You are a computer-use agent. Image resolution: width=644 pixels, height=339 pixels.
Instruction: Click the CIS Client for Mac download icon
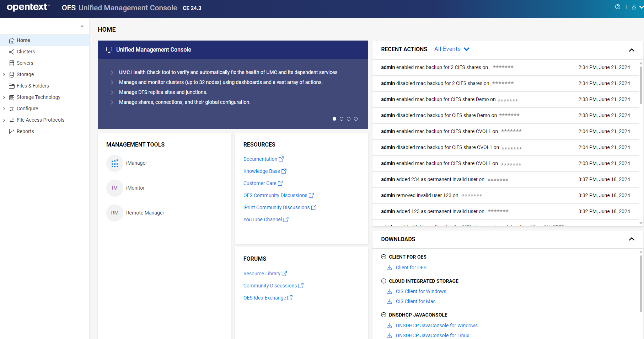tap(390, 302)
